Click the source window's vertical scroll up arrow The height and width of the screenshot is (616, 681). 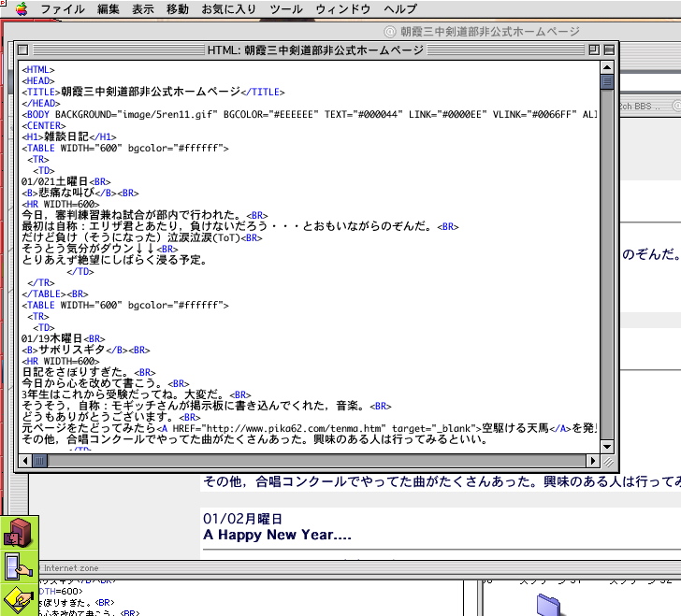[x=607, y=66]
